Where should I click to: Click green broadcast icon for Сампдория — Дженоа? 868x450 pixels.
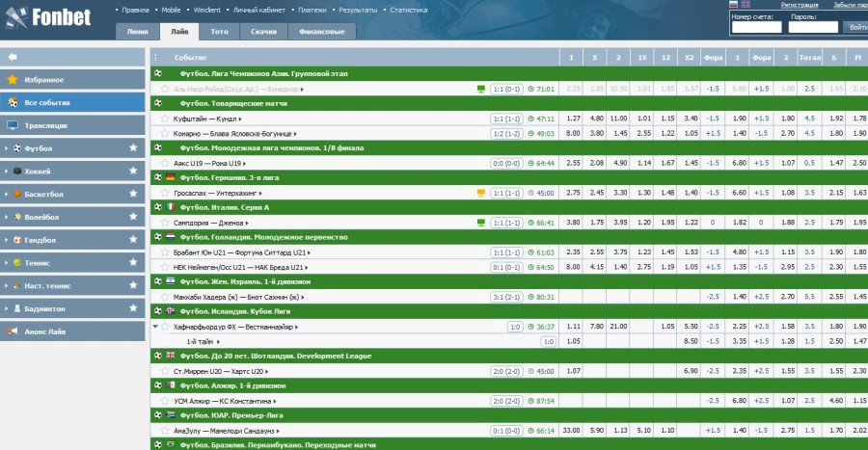pyautogui.click(x=481, y=223)
